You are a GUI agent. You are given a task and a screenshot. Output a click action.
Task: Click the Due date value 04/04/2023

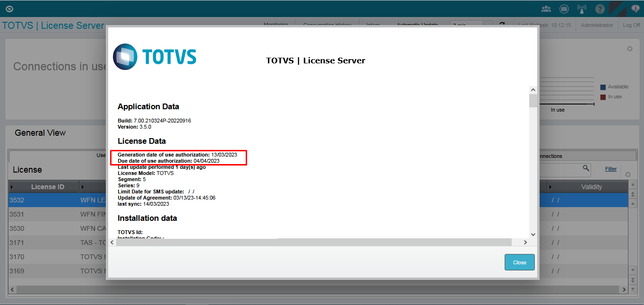coord(206,161)
